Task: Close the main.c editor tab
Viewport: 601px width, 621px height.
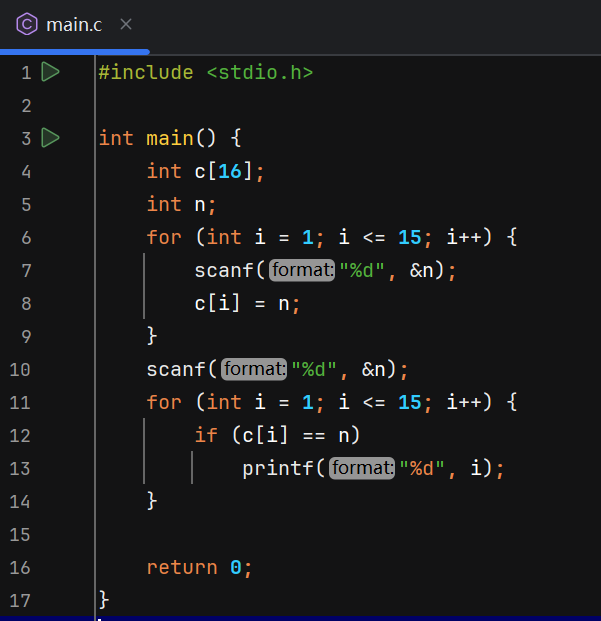Action: tap(125, 24)
